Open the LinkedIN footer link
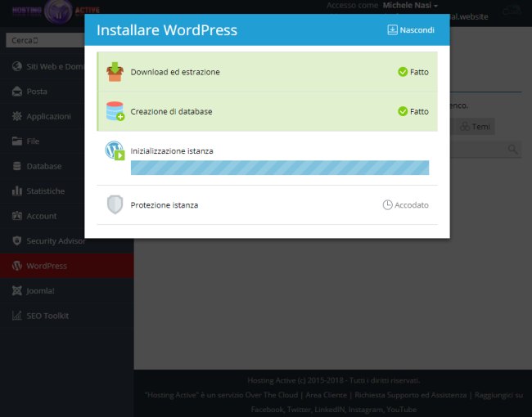Image resolution: width=532 pixels, height=417 pixels. 330,410
